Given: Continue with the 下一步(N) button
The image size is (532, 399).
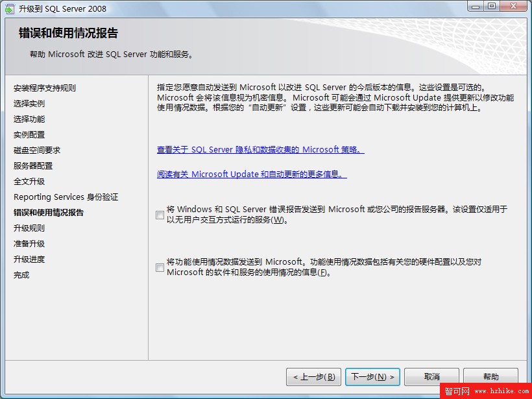Looking at the screenshot, I should pos(372,376).
